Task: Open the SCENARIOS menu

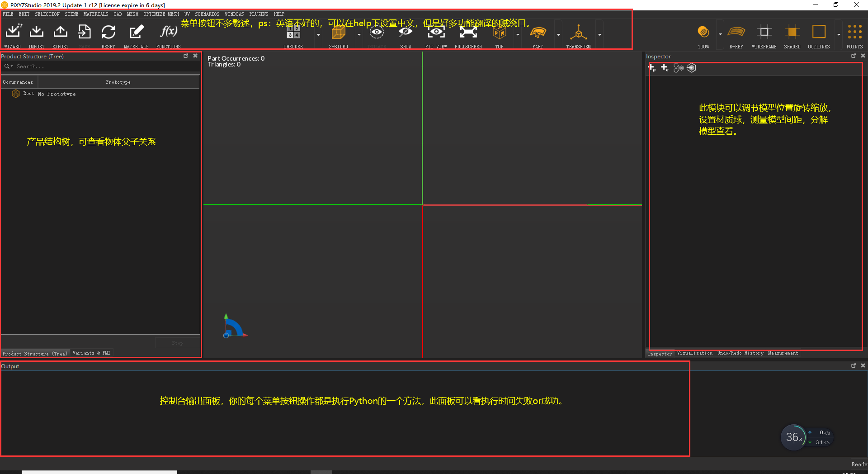Action: click(207, 14)
